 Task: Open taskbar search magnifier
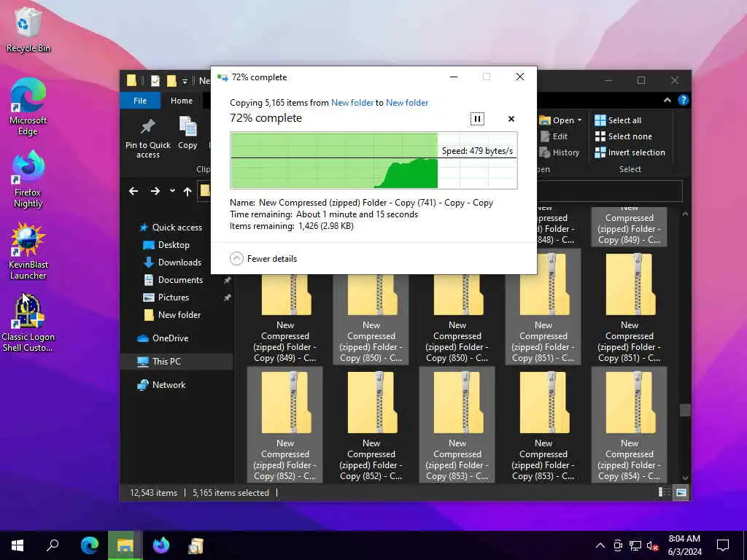pos(53,545)
